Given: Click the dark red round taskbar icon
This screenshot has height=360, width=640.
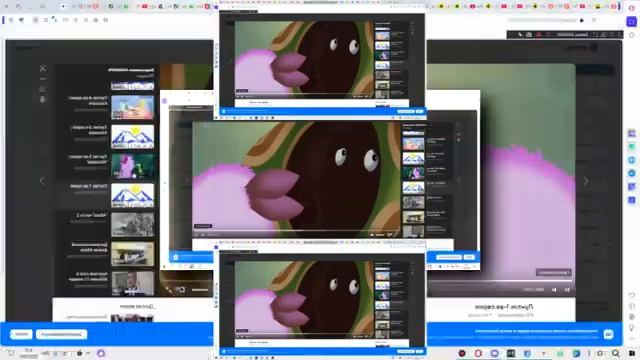Looking at the screenshot, I should 462,353.
